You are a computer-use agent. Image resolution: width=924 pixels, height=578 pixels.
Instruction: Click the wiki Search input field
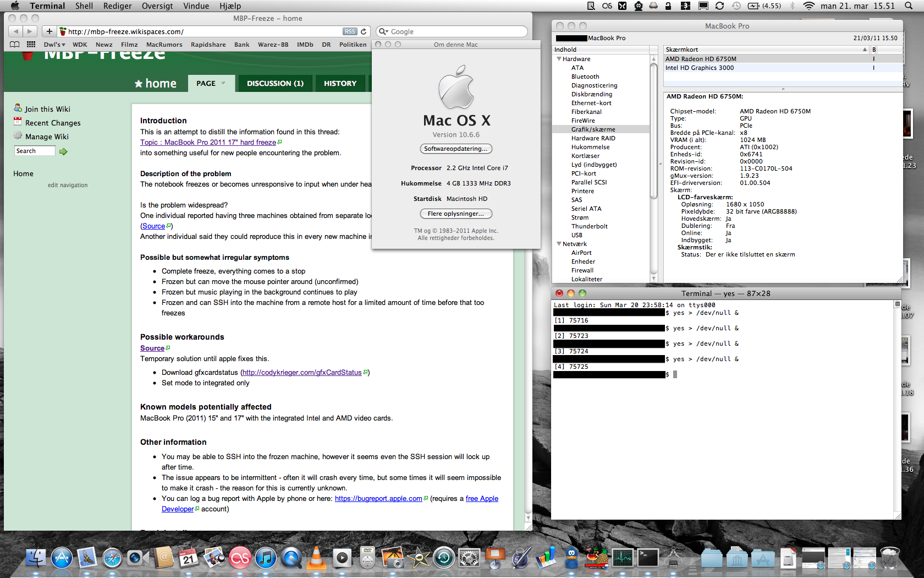point(35,151)
